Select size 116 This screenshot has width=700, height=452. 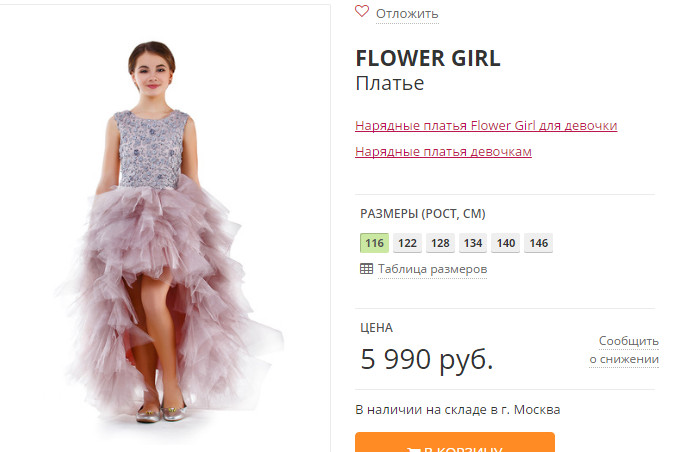pos(374,243)
